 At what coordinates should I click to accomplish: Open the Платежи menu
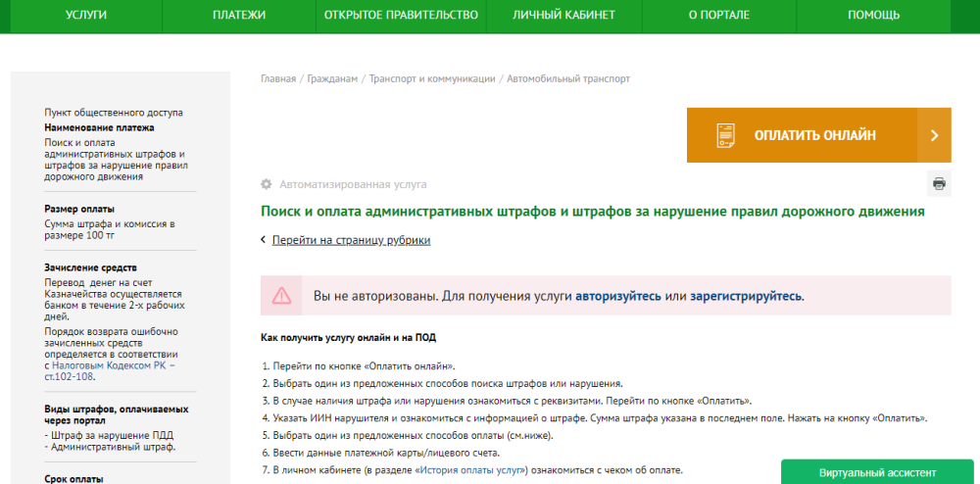tap(238, 15)
